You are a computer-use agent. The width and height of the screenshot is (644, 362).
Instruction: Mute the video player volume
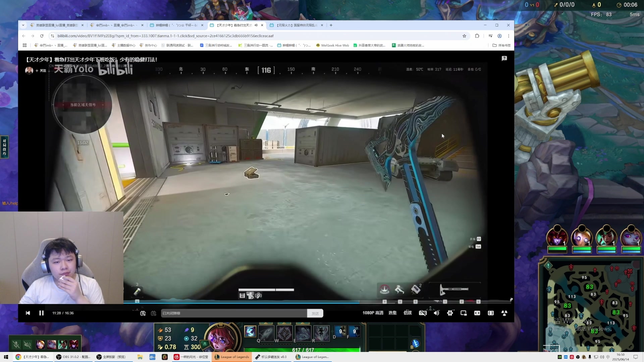[x=436, y=313]
